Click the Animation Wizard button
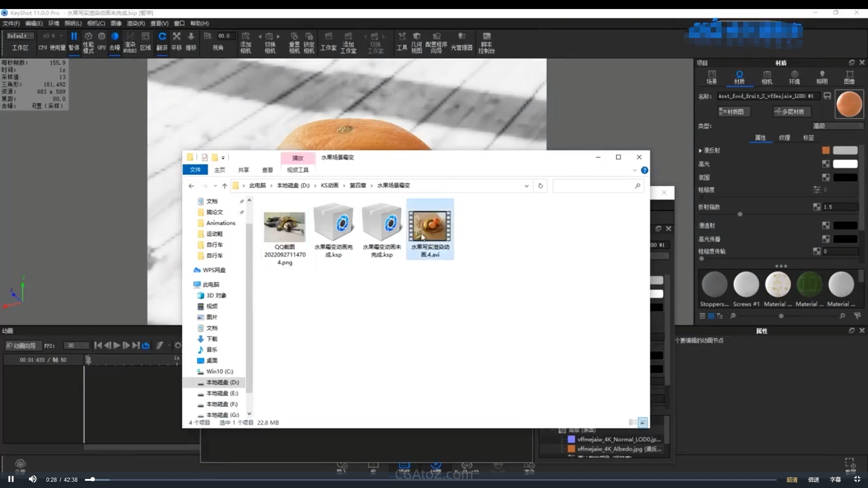The width and height of the screenshot is (868, 488). point(23,346)
